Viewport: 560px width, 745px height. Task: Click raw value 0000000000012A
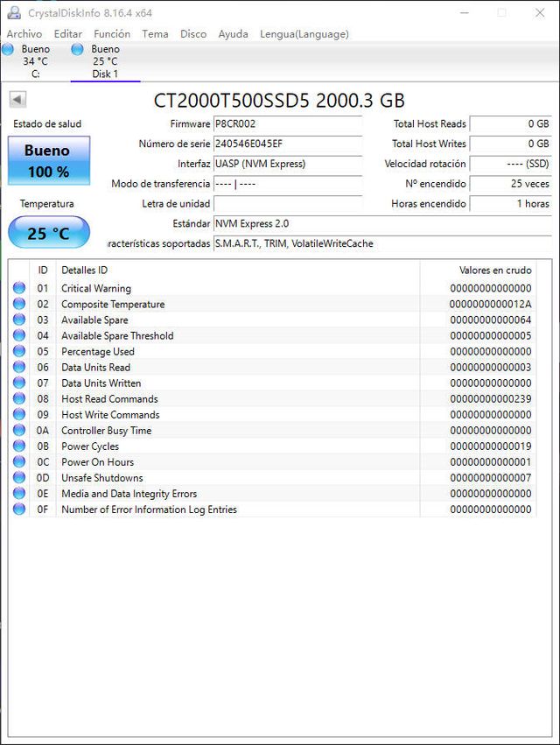tap(491, 304)
